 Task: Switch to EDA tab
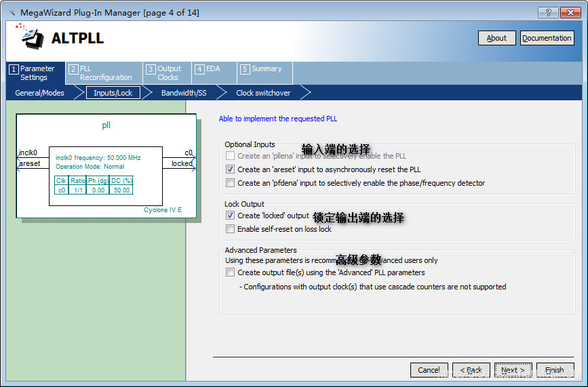pyautogui.click(x=214, y=73)
